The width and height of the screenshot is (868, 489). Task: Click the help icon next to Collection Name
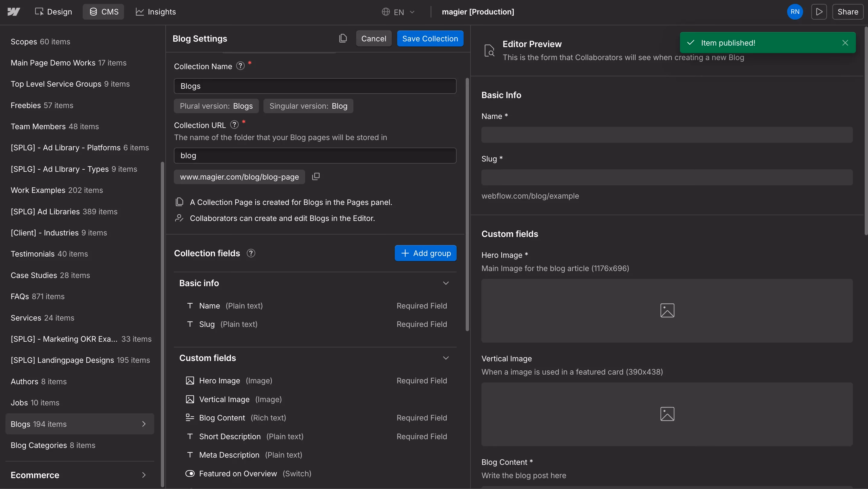(240, 66)
